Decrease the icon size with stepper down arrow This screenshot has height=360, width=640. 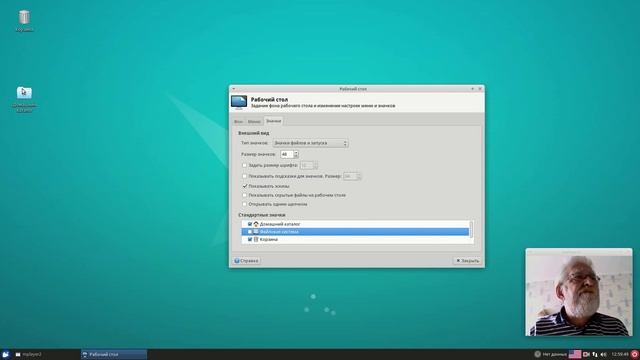click(x=296, y=157)
